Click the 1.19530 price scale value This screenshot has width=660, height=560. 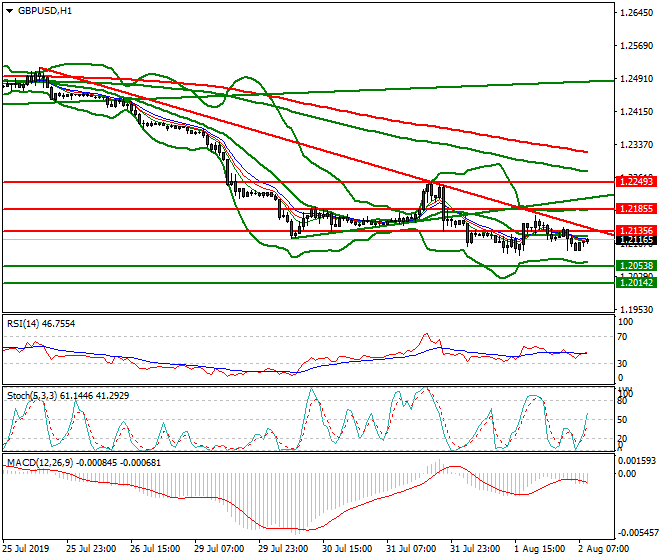637,309
